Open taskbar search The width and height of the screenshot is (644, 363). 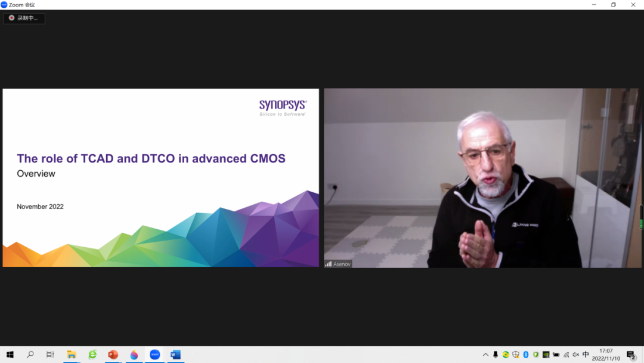pyautogui.click(x=30, y=355)
